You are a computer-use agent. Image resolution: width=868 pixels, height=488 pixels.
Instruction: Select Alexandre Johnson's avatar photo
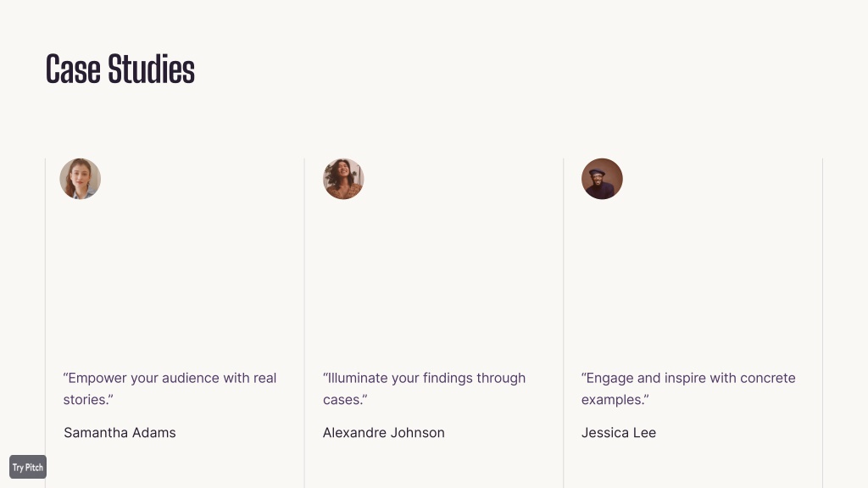click(343, 179)
